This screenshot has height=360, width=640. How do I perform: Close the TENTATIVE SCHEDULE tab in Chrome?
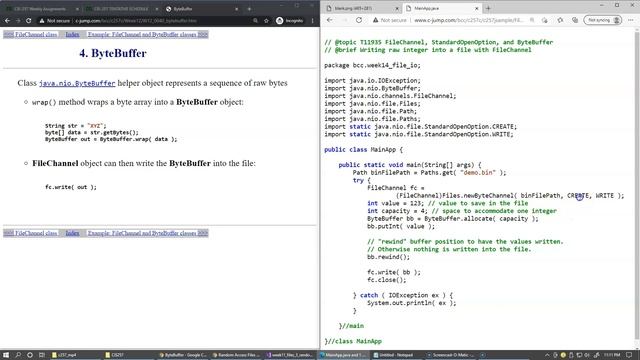157,9
